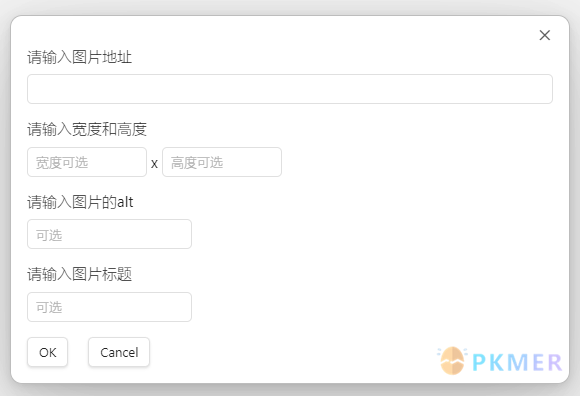Close the image insert dialog

544,35
